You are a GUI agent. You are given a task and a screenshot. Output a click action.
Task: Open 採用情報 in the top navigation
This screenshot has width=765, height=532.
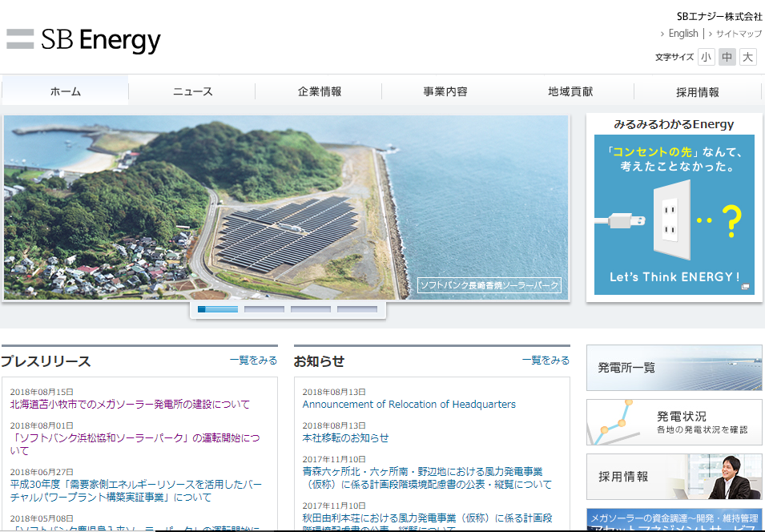point(698,92)
